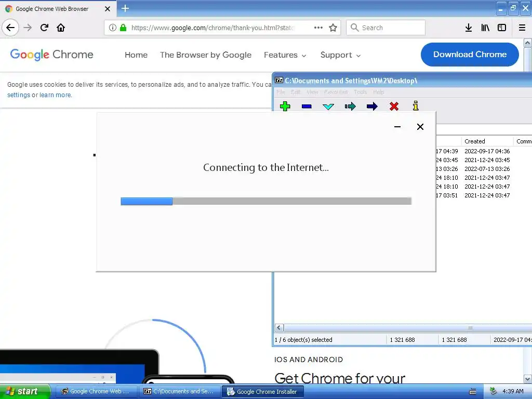Click the green padlock security icon

click(123, 28)
